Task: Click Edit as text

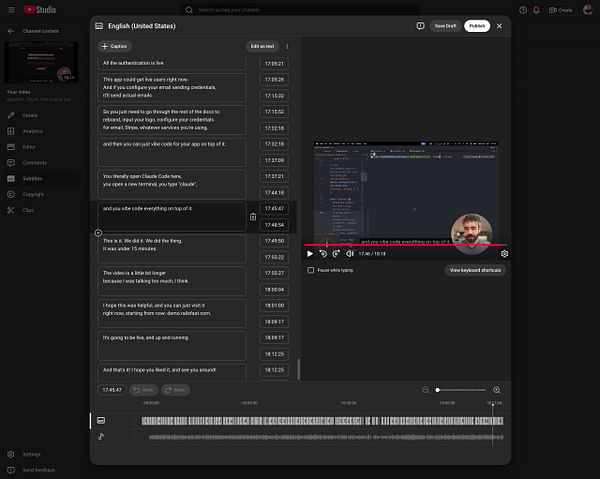Action: (x=262, y=46)
